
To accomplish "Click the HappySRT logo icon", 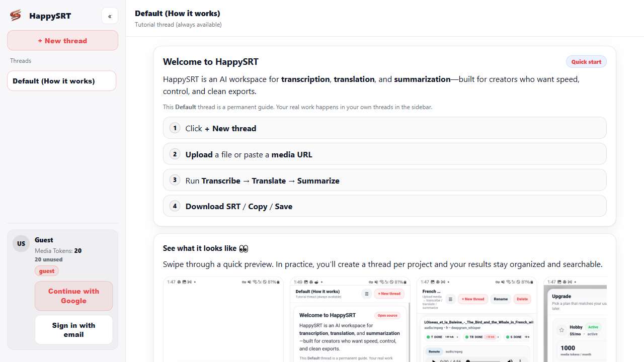I will tap(15, 16).
